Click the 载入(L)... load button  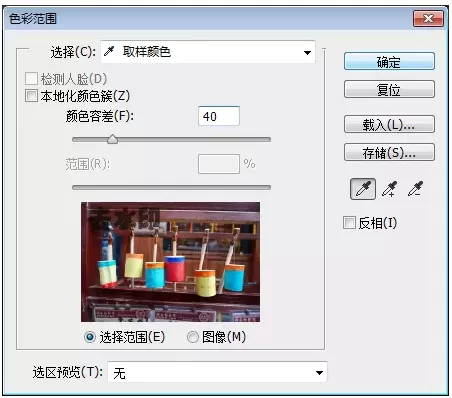[389, 124]
